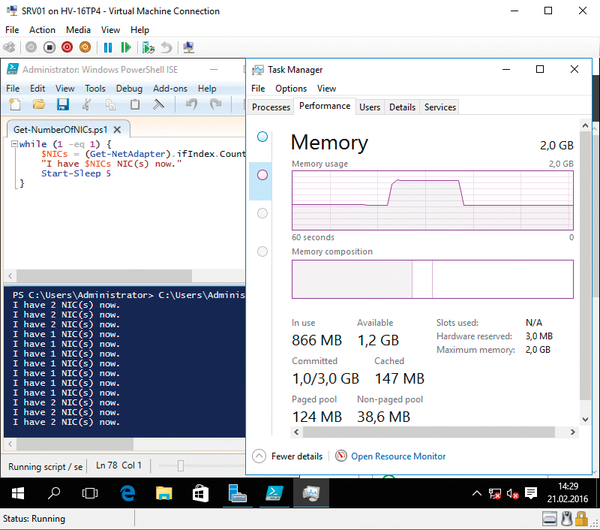Click the New script icon in PowerShell ISE

click(x=15, y=104)
